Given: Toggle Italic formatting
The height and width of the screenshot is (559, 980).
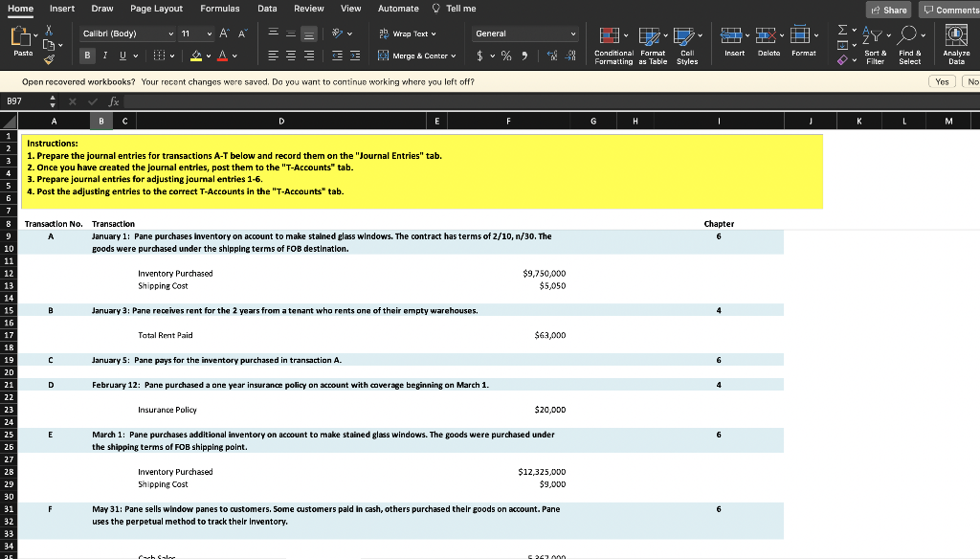Looking at the screenshot, I should pyautogui.click(x=105, y=56).
